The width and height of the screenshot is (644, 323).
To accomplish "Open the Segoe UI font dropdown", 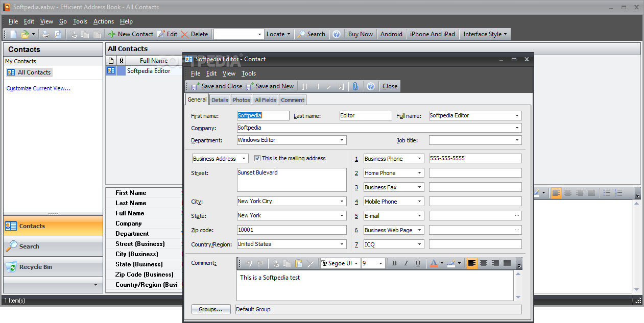I will [356, 263].
